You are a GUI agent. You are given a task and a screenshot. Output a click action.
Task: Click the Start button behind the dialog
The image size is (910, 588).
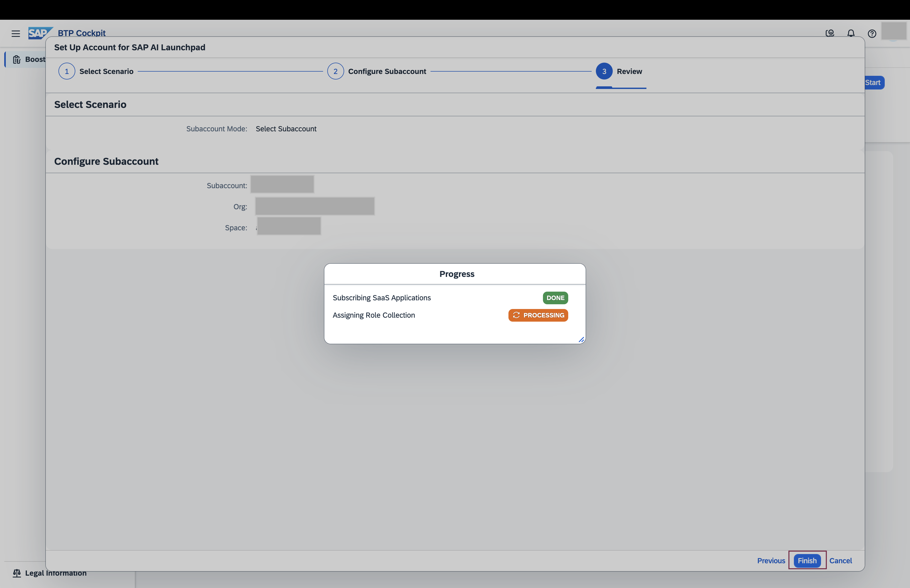(874, 82)
